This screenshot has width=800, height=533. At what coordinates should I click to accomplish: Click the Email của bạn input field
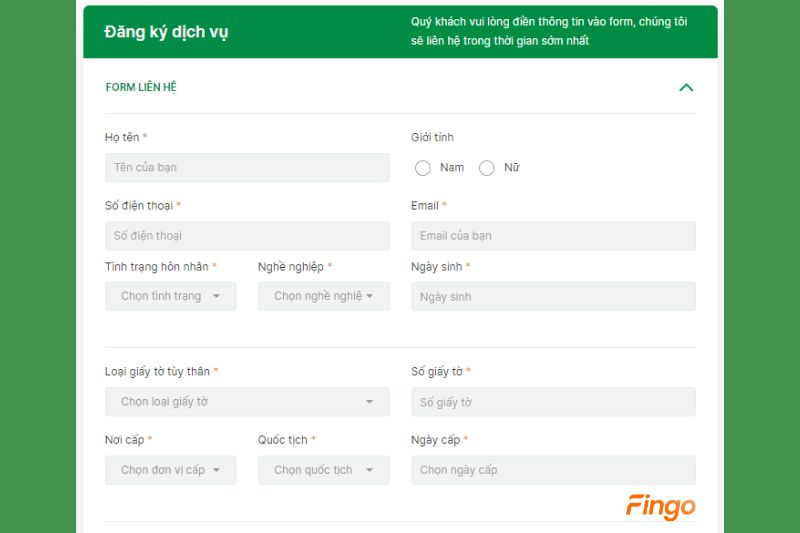coord(553,236)
